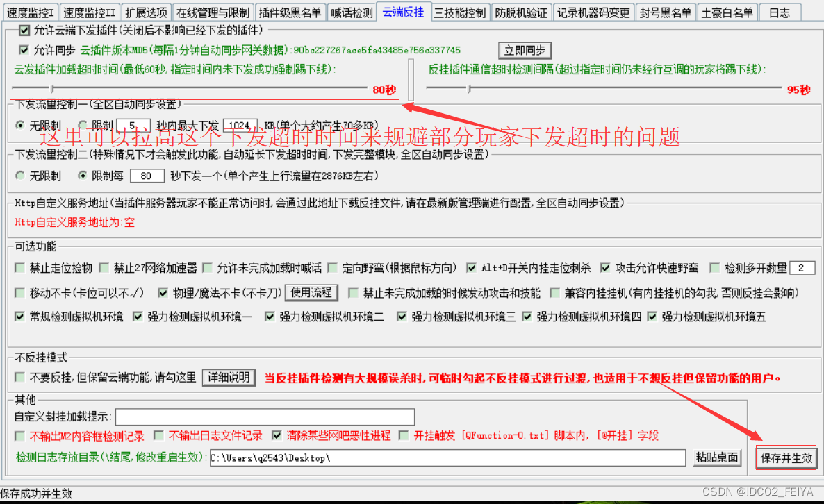Open the 封号黑名单 tab

665,11
